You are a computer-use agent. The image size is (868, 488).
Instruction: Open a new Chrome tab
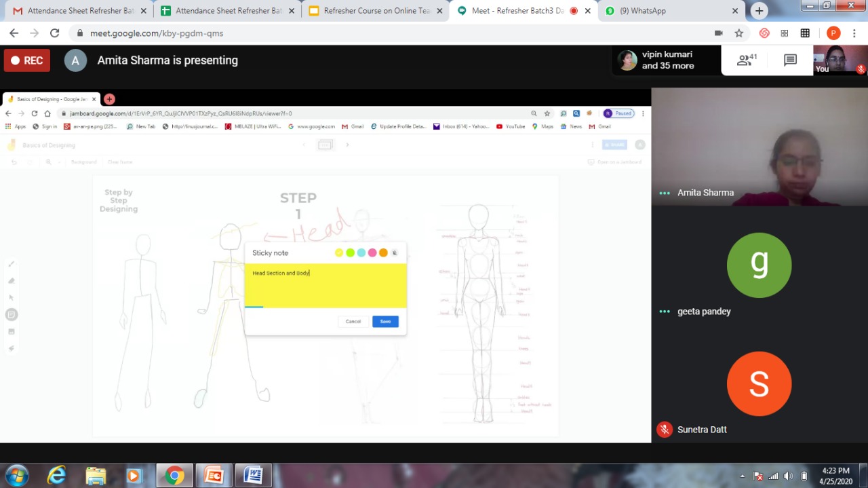759,11
